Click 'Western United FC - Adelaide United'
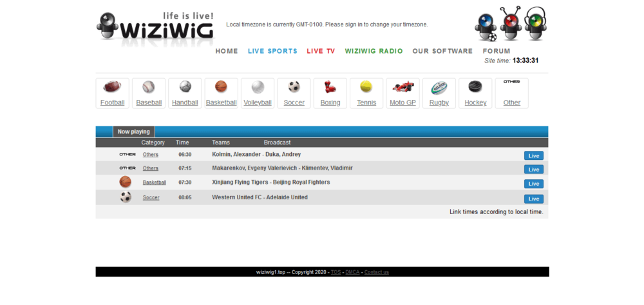The width and height of the screenshot is (644, 305). tap(260, 197)
